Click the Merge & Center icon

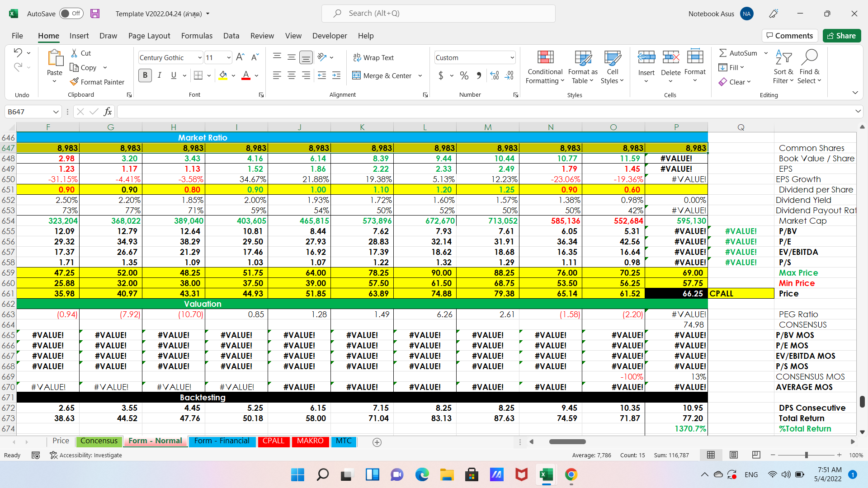click(357, 75)
